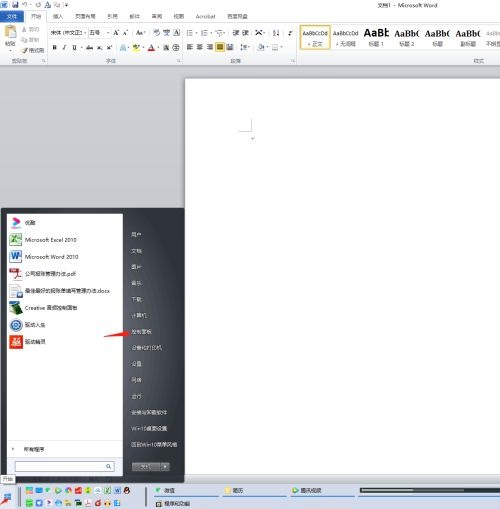This screenshot has width=500, height=509.
Task: Open the Paragraph dialog launcher arrow
Action: pyautogui.click(x=293, y=61)
